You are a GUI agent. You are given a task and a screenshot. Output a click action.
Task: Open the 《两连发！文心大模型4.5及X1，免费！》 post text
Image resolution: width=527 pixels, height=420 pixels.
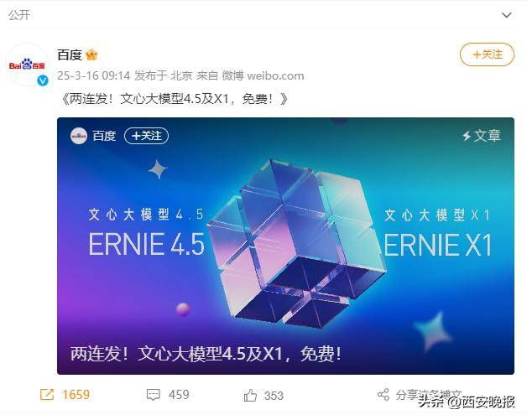coord(174,99)
